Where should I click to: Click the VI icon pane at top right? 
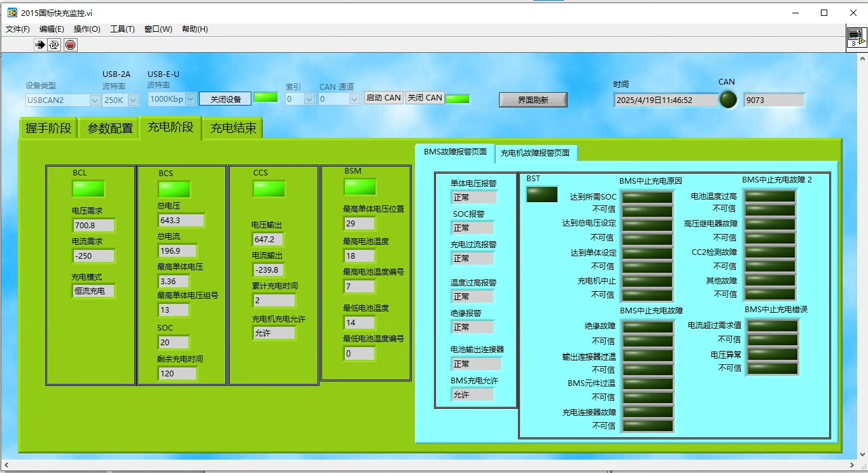pos(857,38)
